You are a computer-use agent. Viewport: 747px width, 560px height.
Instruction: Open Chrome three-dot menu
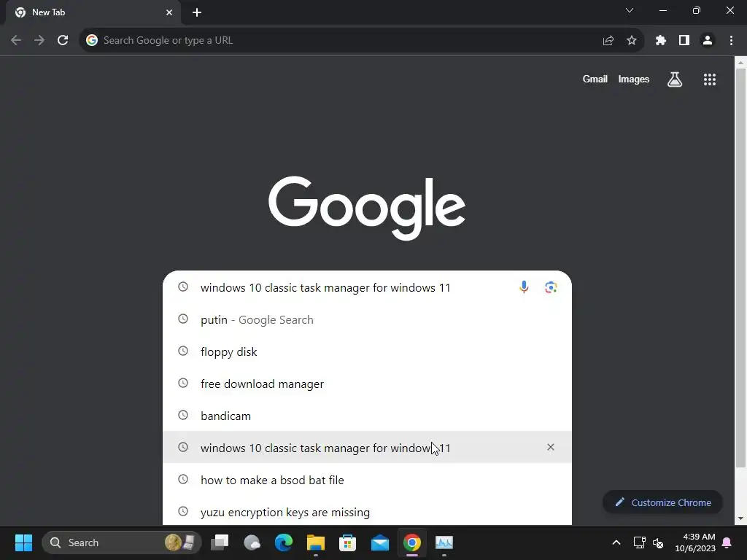click(731, 41)
